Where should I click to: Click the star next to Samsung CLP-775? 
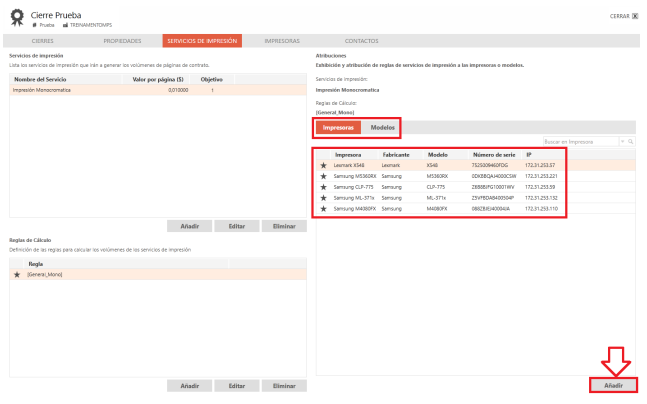pos(323,186)
